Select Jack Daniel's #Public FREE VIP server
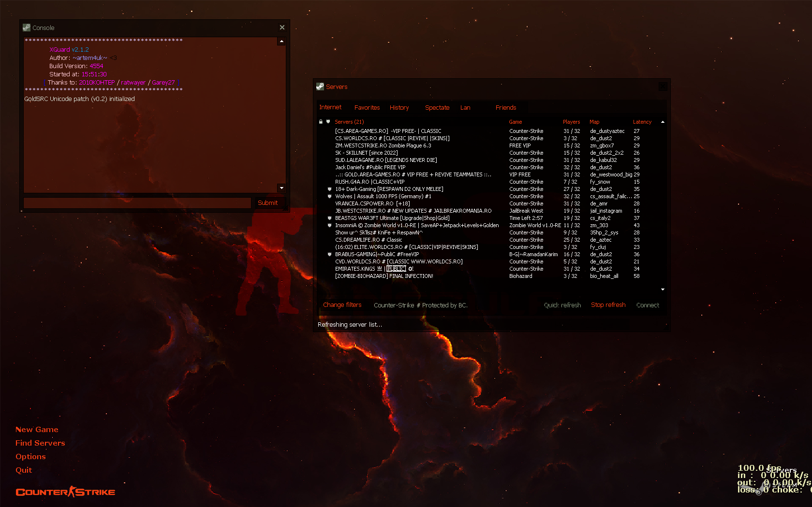Screen dimensions: 812x507 (x=488, y=167)
